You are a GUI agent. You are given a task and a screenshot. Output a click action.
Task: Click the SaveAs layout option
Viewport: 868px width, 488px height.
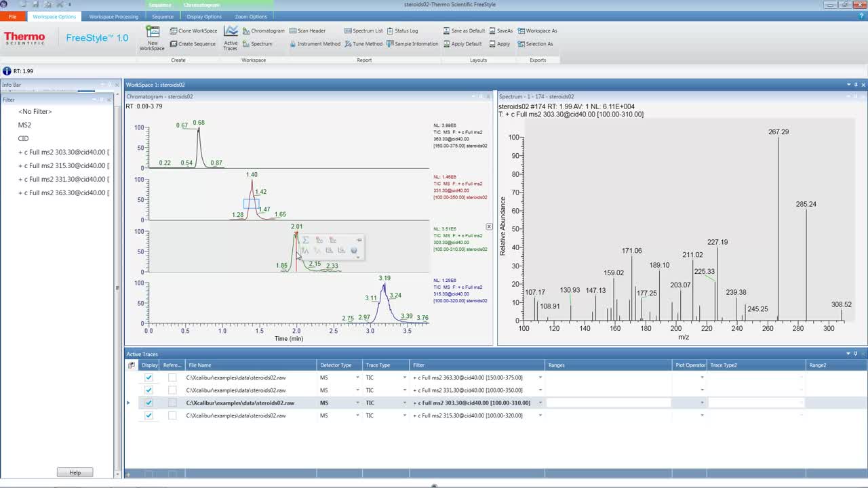coord(500,30)
